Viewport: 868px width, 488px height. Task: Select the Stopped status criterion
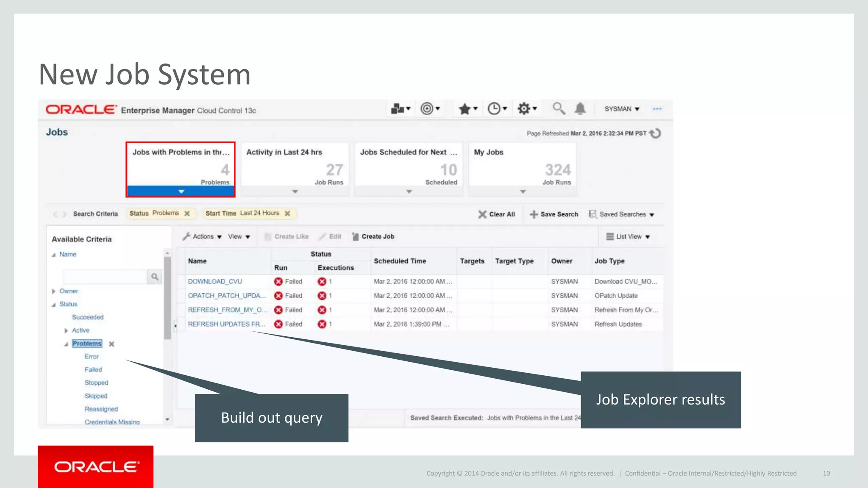tap(96, 383)
